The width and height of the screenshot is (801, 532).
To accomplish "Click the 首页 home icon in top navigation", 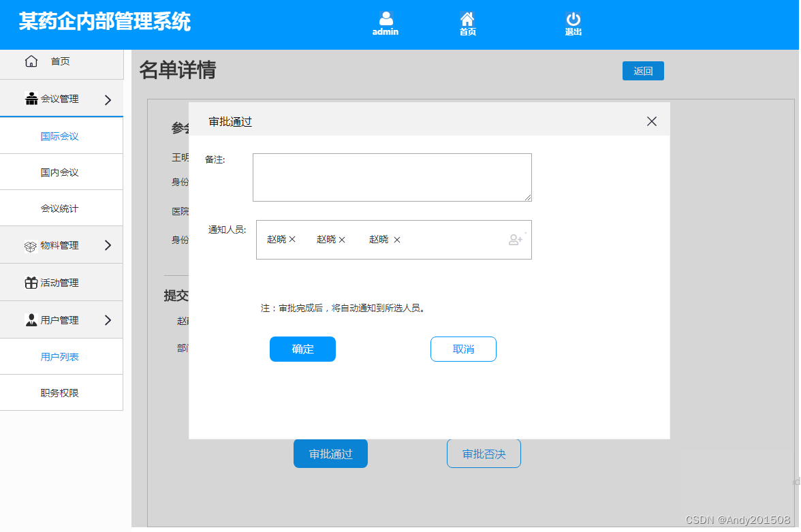I will (467, 18).
